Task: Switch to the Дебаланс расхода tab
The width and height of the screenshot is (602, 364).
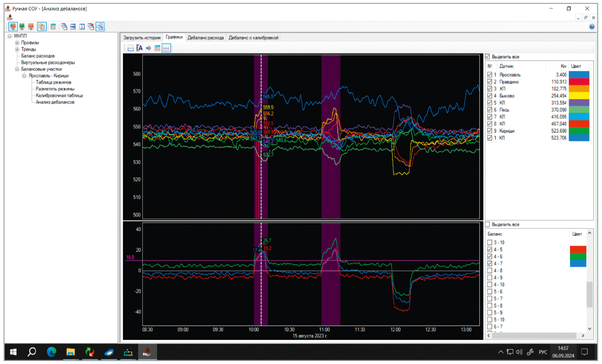Action: pyautogui.click(x=205, y=38)
